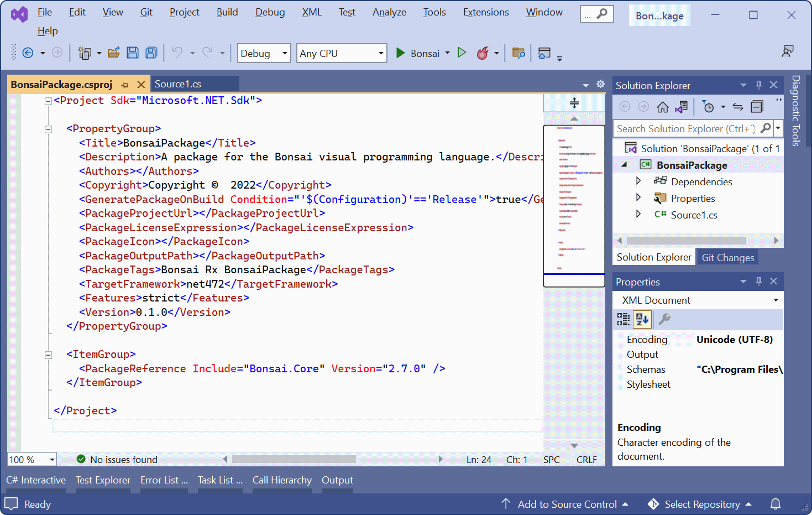Click the Solution Explorer search magnifier icon
The width and height of the screenshot is (812, 515).
(x=766, y=128)
